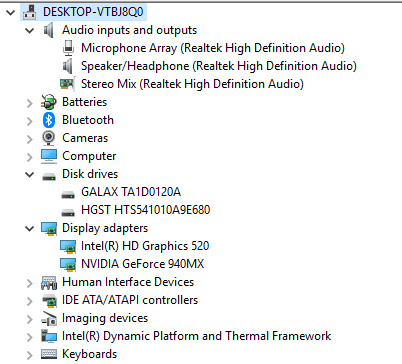The height and width of the screenshot is (364, 402).
Task: Select the Audio inputs and outputs label
Action: (129, 30)
